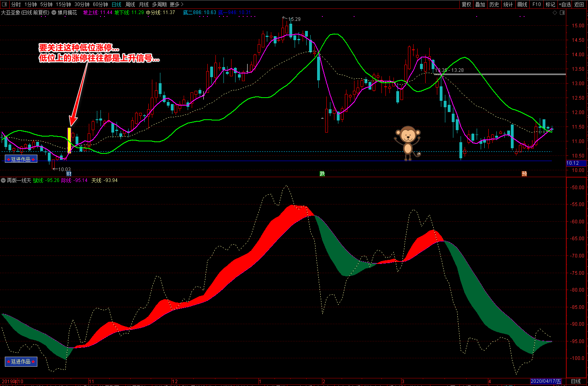Expand the 更多 periods menu

click(176, 4)
